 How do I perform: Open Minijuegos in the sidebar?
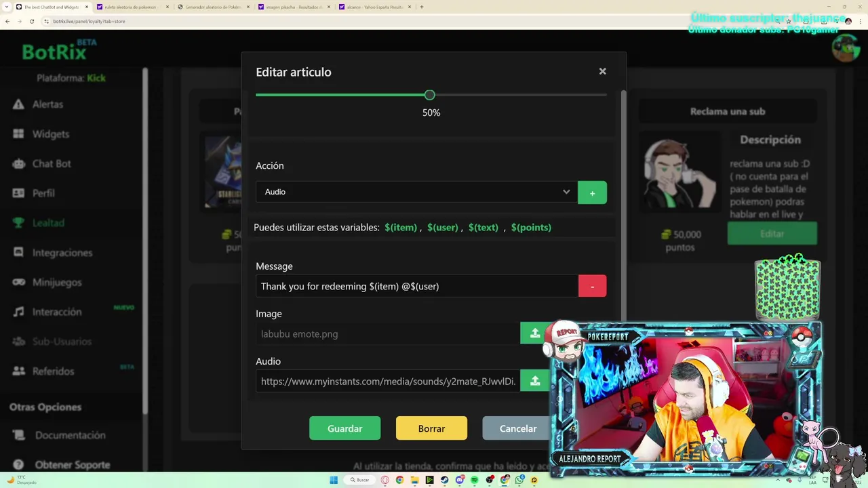point(57,282)
